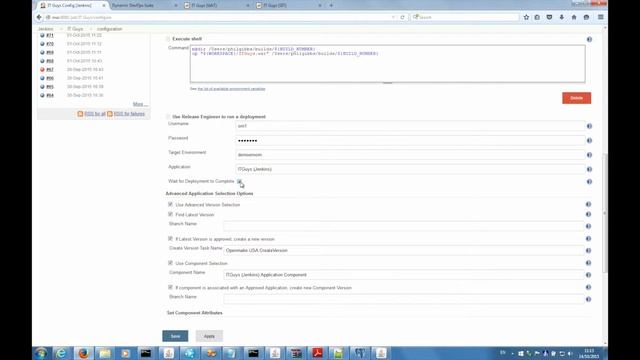Screen dimensions: 640x360
Task: Show help for Target Environment field
Action: (589, 155)
